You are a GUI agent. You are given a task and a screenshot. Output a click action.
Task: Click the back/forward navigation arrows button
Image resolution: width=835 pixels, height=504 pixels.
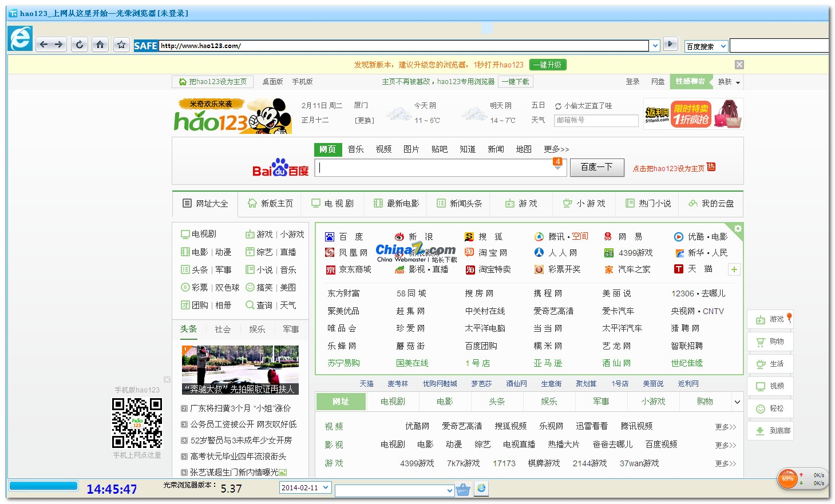tap(52, 45)
